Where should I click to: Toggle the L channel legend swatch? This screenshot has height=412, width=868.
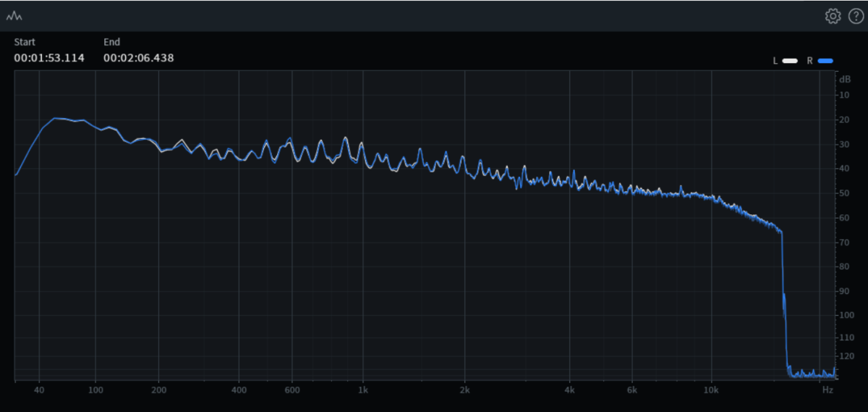point(790,61)
